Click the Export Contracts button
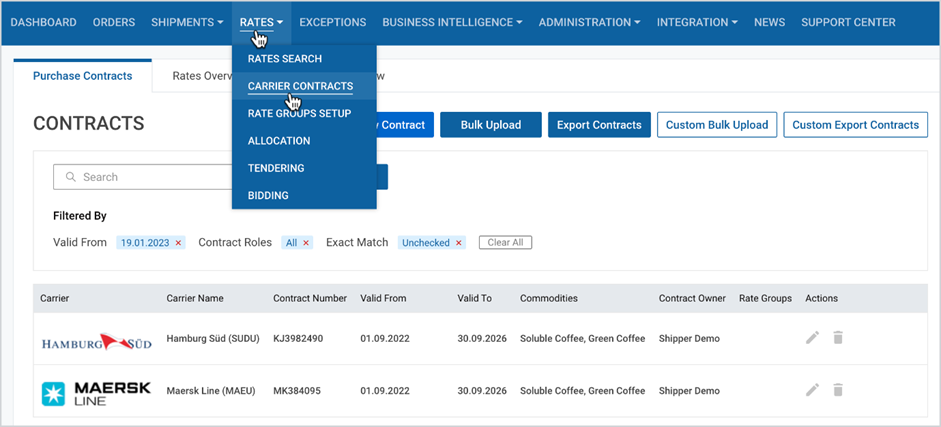941x427 pixels. (x=599, y=125)
